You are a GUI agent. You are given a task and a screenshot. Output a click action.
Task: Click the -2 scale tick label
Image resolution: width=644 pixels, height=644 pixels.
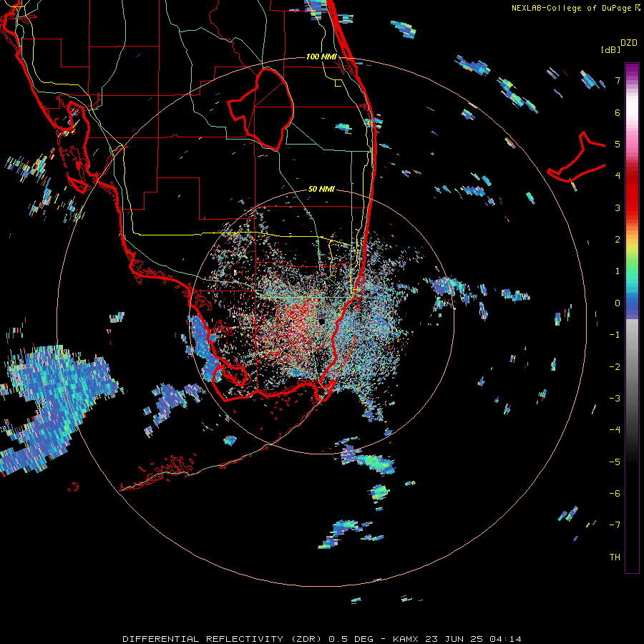[615, 367]
